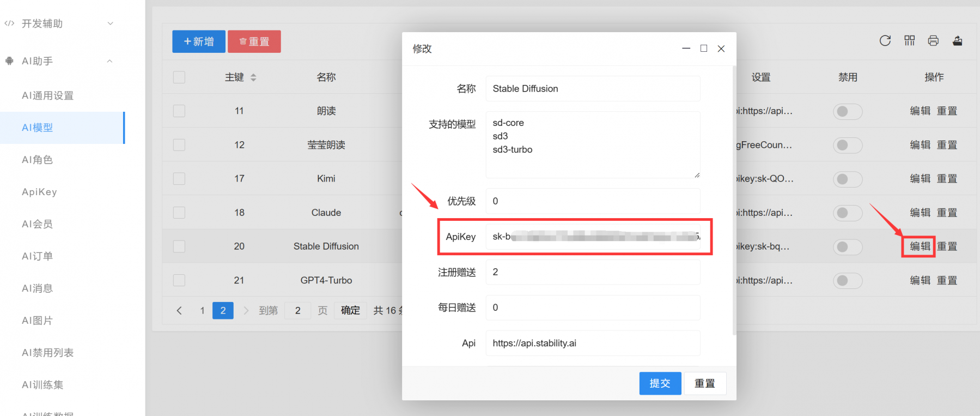
Task: Focus the Api URL input field
Action: click(x=593, y=343)
